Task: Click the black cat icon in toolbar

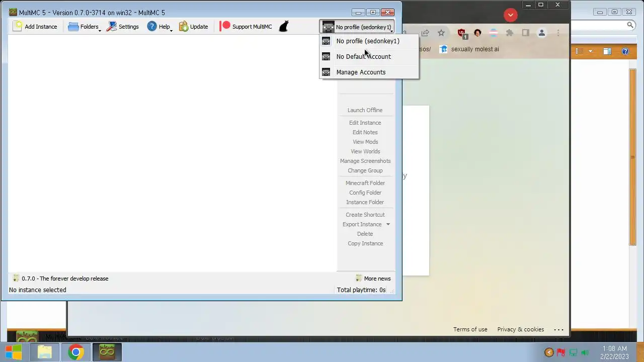Action: pyautogui.click(x=284, y=27)
